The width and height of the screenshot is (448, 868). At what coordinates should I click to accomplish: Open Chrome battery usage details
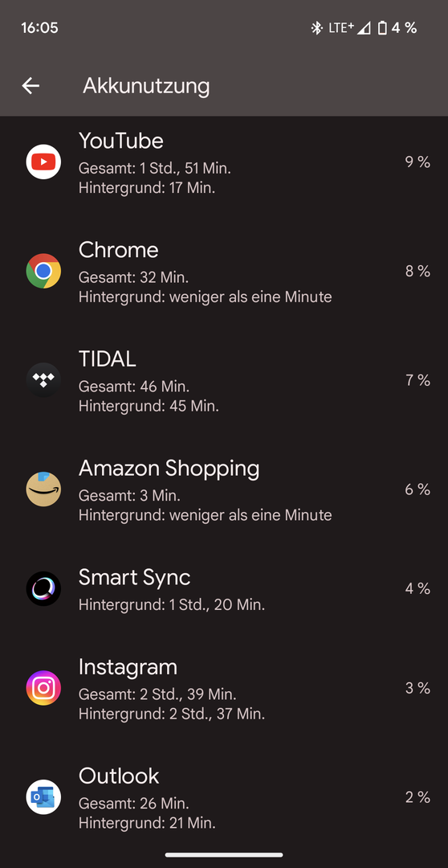(x=224, y=272)
